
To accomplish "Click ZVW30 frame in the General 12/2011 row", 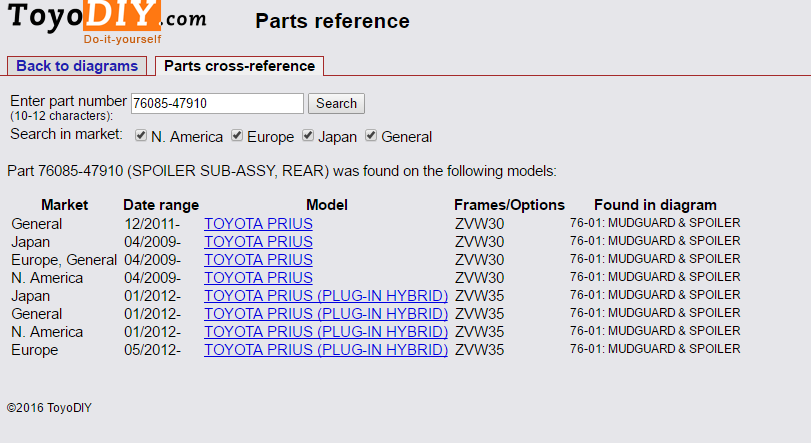I will tap(479, 224).
